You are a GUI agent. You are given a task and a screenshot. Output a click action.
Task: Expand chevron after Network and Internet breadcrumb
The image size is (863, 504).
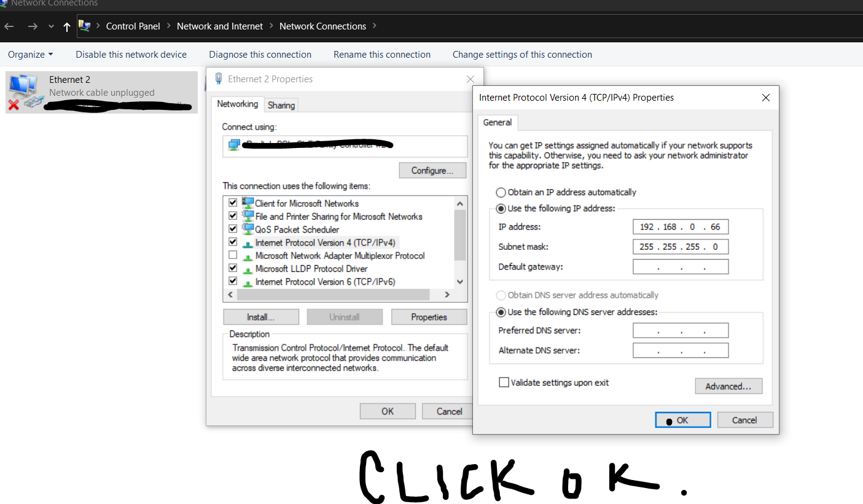271,26
